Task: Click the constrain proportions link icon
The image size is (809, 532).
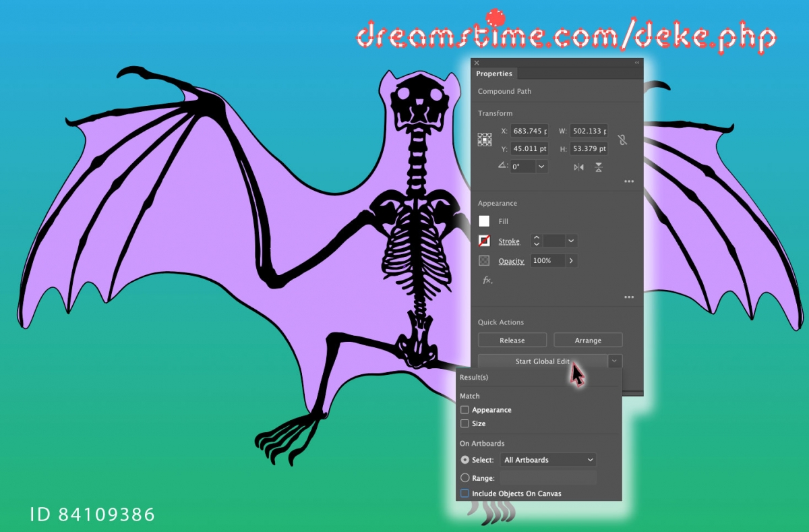Action: (x=622, y=140)
